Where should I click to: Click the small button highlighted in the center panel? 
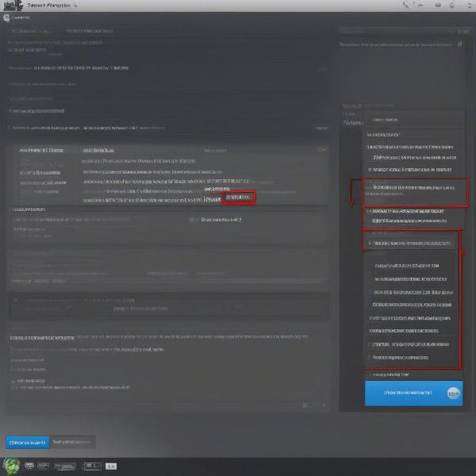pyautogui.click(x=238, y=198)
